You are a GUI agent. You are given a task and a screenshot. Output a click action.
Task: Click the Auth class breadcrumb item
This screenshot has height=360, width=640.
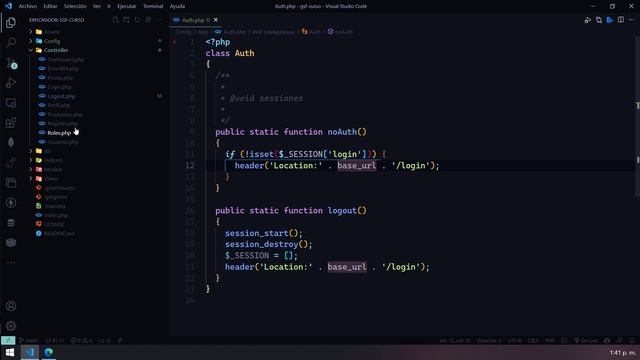311,32
